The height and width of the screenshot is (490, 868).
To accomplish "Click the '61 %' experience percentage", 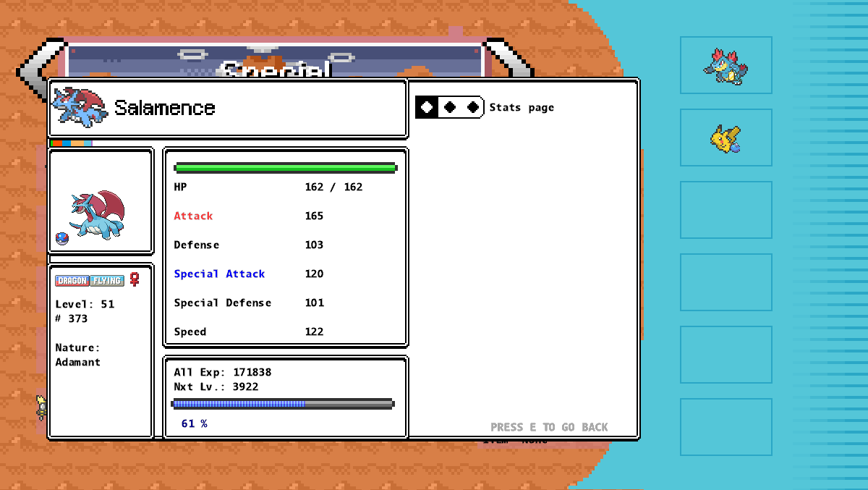I will coord(194,423).
